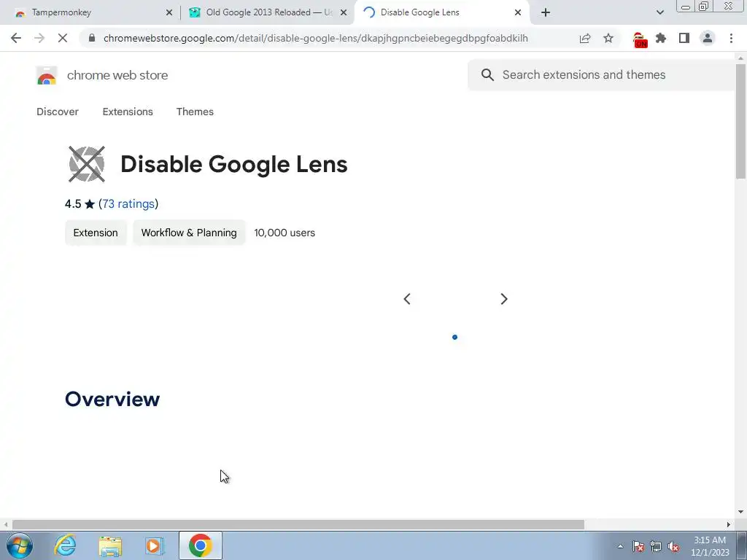The height and width of the screenshot is (560, 747).
Task: Click the chrome web store title
Action: 117,75
